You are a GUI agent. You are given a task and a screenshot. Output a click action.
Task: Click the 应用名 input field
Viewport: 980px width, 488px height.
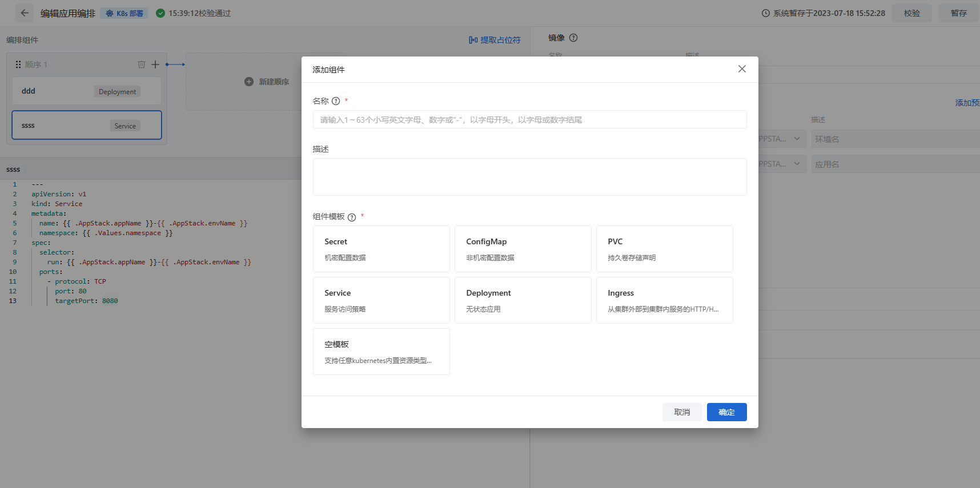(895, 164)
